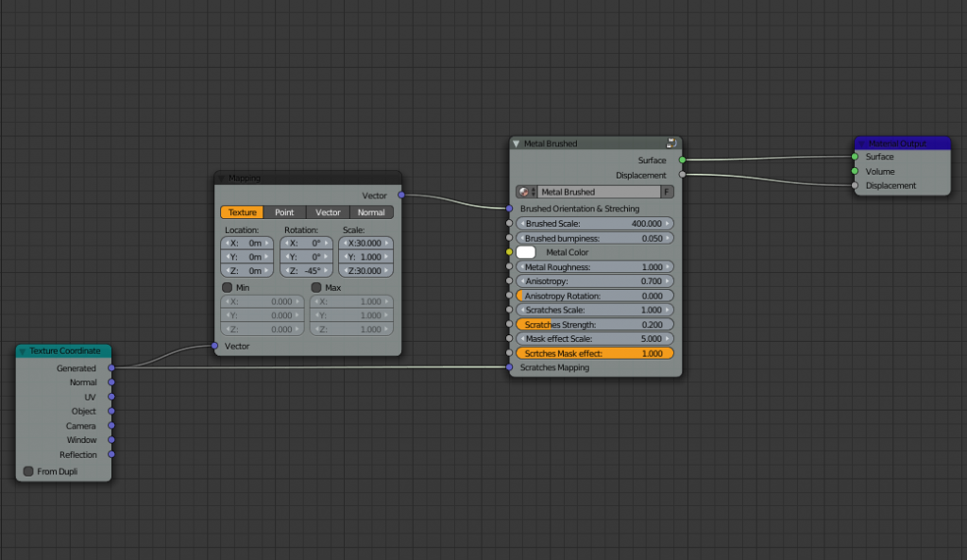Viewport: 967px width, 560px height.
Task: Click the Brushed Scale input socket
Action: pos(509,223)
